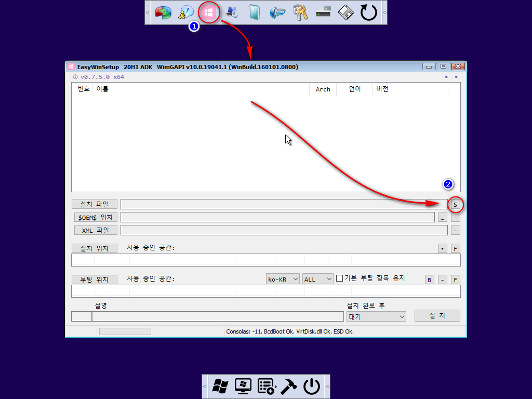Click the $OEM$ location path input field
The width and height of the screenshot is (532, 399).
click(x=277, y=217)
